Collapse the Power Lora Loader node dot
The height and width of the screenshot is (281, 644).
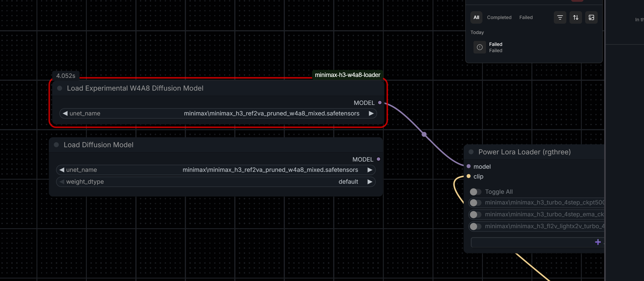pos(471,152)
